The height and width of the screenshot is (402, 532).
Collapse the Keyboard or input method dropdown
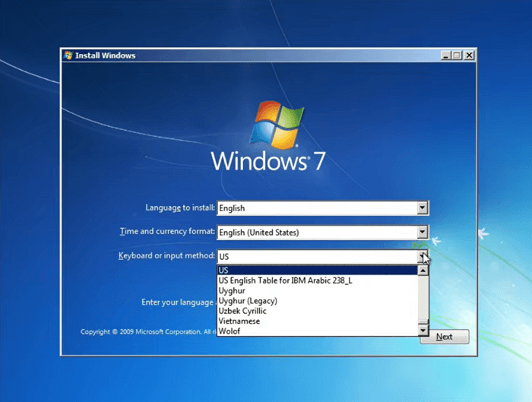tap(423, 257)
